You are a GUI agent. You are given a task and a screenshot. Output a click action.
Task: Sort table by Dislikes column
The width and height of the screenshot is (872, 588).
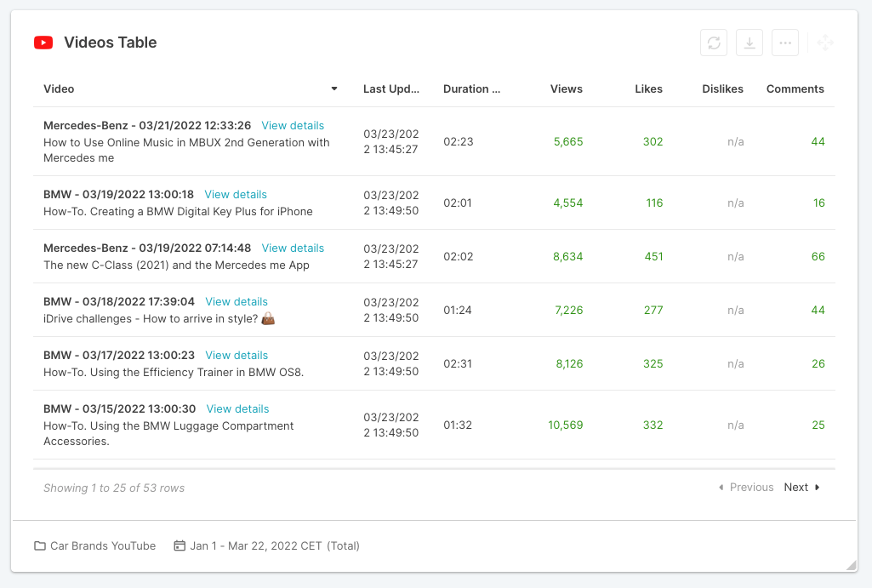pos(722,89)
